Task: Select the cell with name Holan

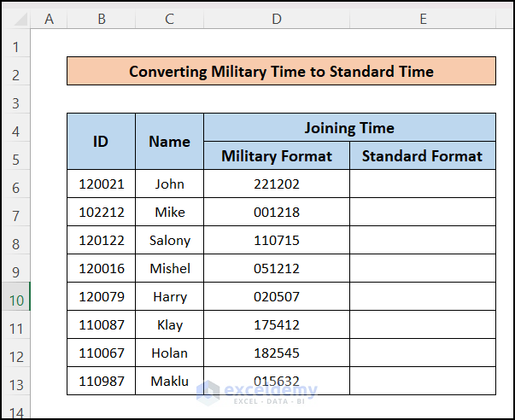Action: [169, 353]
